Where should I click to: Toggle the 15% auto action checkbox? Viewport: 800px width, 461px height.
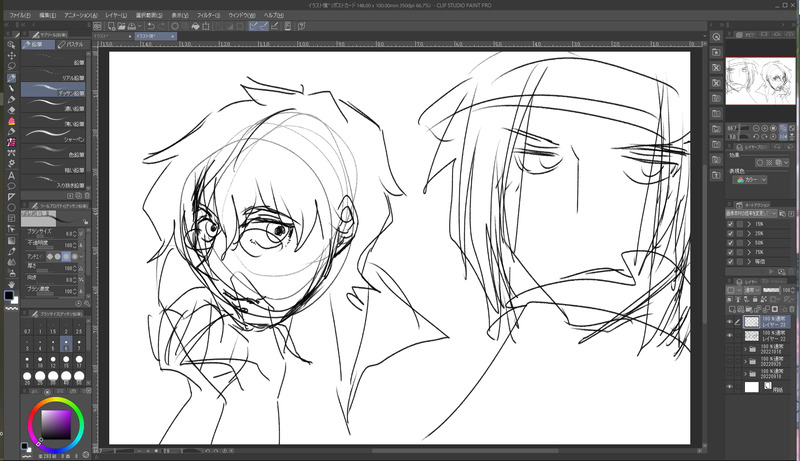coord(731,224)
